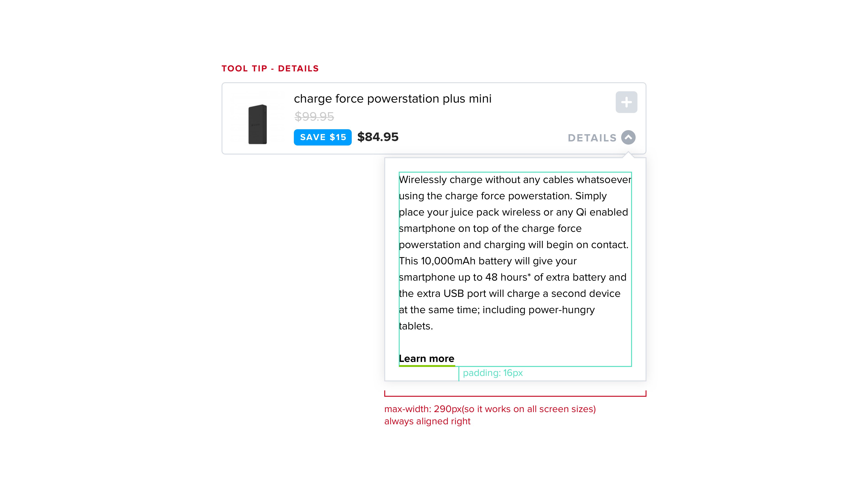Click the teal vertical padding marker line
This screenshot has height=488, width=868.
(x=459, y=373)
